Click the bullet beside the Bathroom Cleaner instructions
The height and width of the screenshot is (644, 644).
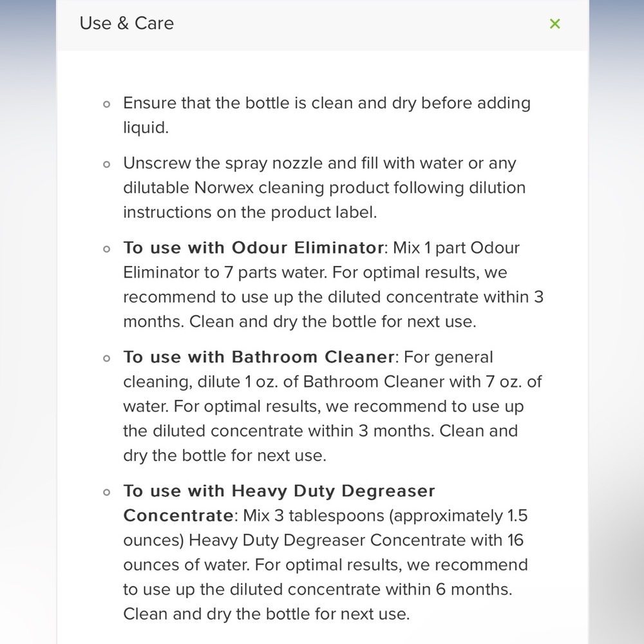(107, 359)
